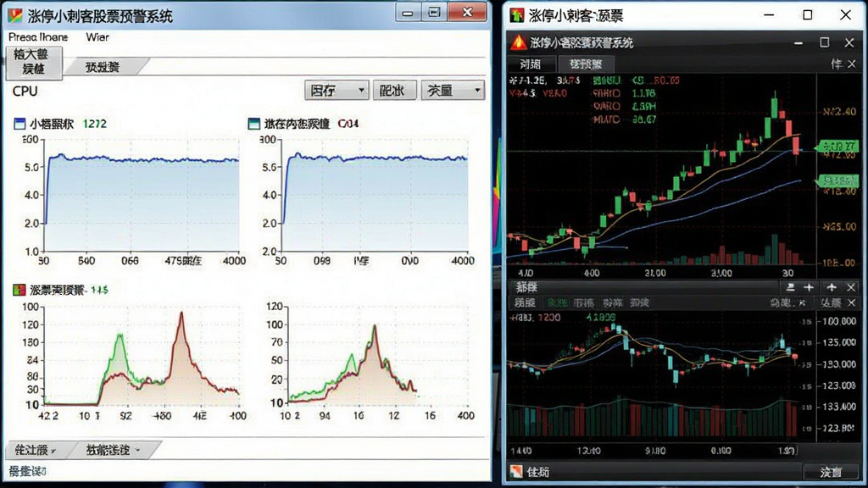Close the tab row with its X icon
The height and width of the screenshot is (488, 868).
coord(852,64)
